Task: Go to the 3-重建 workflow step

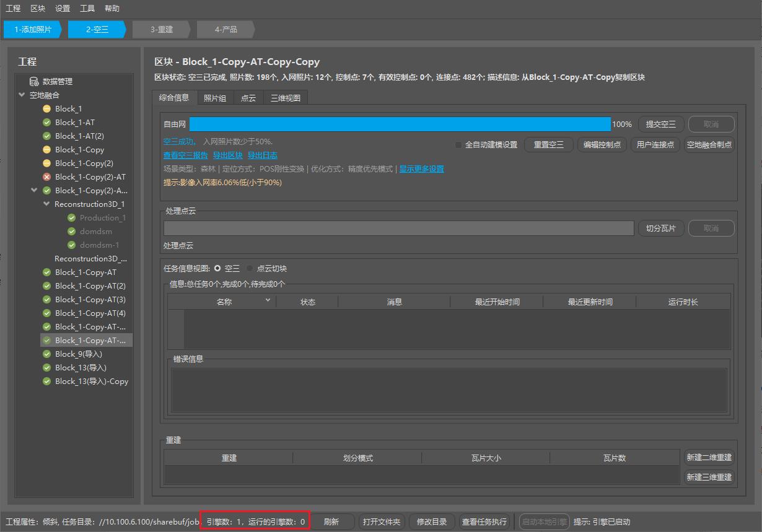Action: pyautogui.click(x=162, y=29)
